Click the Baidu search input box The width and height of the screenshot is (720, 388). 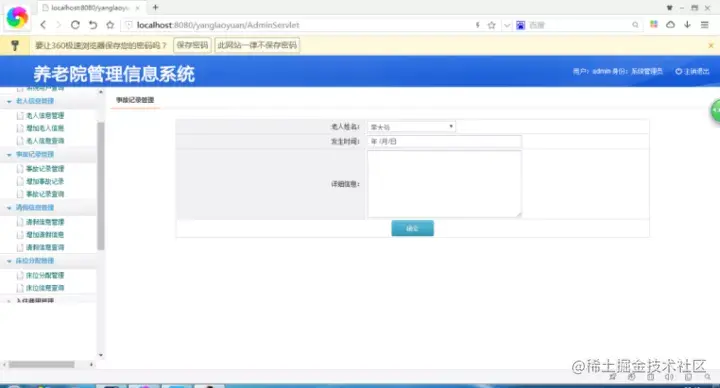[x=579, y=25]
